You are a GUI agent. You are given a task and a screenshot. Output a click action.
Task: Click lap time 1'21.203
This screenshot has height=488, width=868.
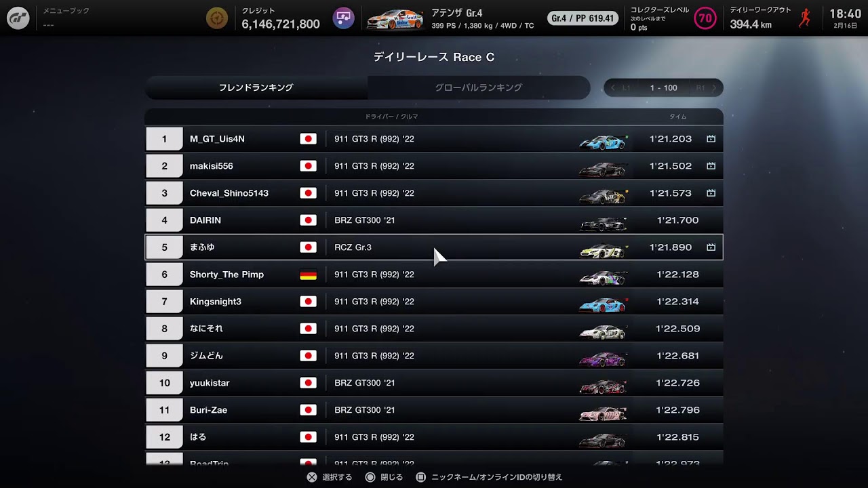click(x=671, y=139)
